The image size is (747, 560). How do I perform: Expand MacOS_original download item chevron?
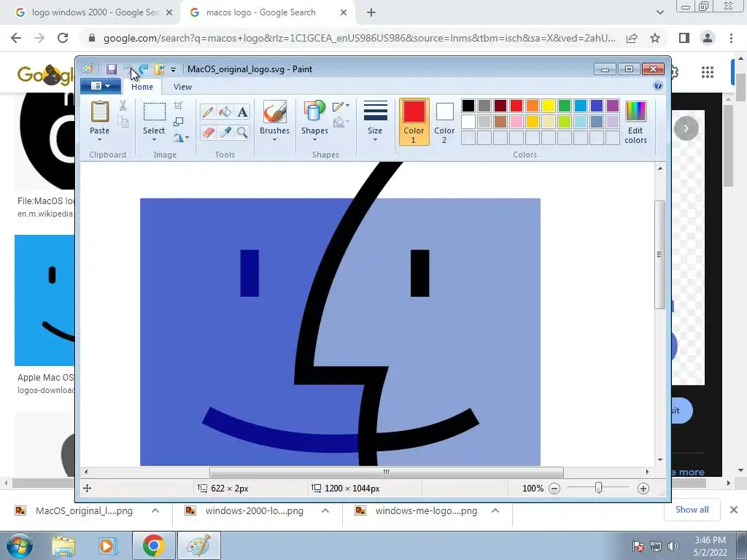[x=155, y=510]
